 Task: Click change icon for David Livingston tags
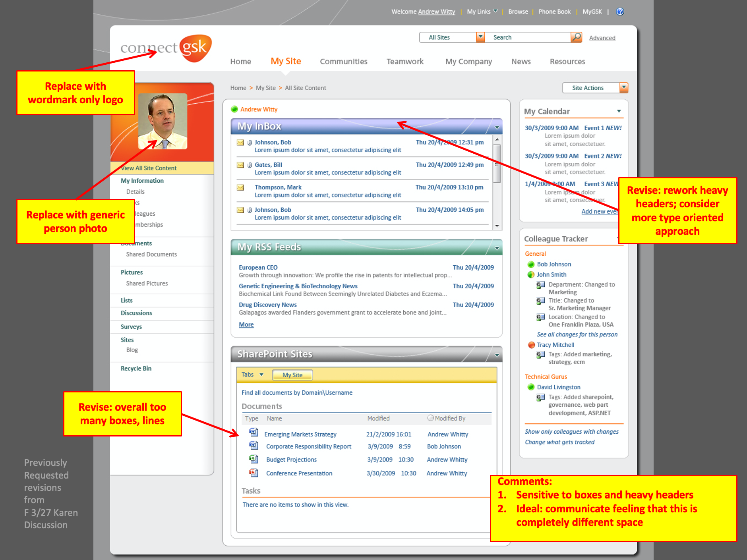(x=541, y=397)
